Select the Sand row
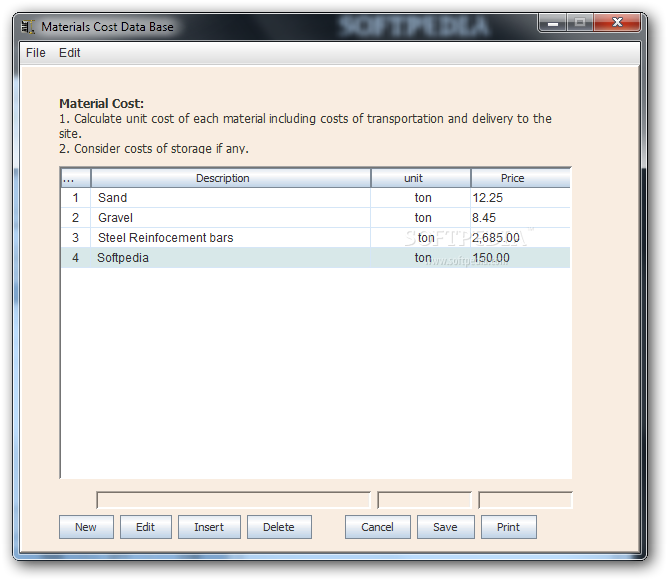This screenshot has height=581, width=668. pyautogui.click(x=315, y=198)
